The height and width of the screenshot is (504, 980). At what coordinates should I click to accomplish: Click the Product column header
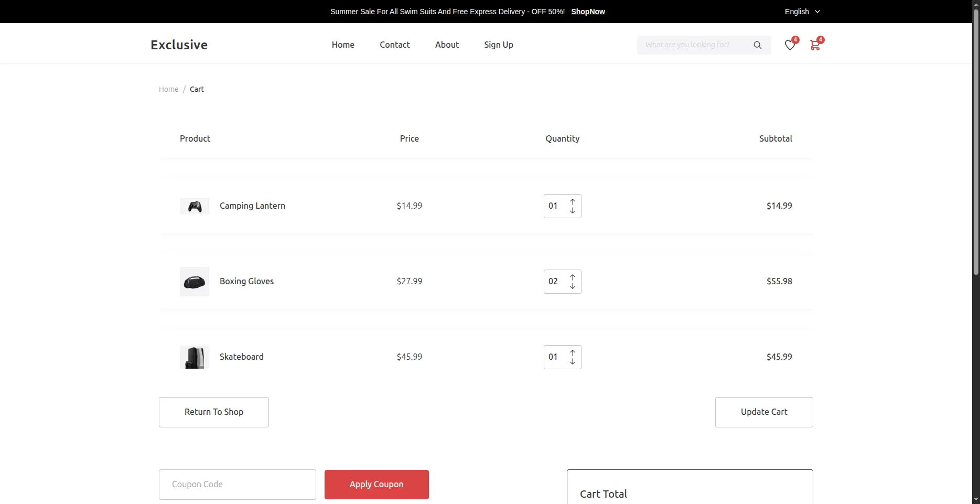[x=195, y=138]
